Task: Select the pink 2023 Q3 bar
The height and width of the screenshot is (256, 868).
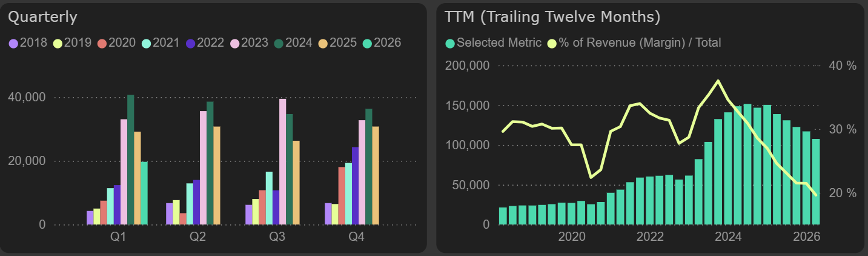Action: coord(282,161)
